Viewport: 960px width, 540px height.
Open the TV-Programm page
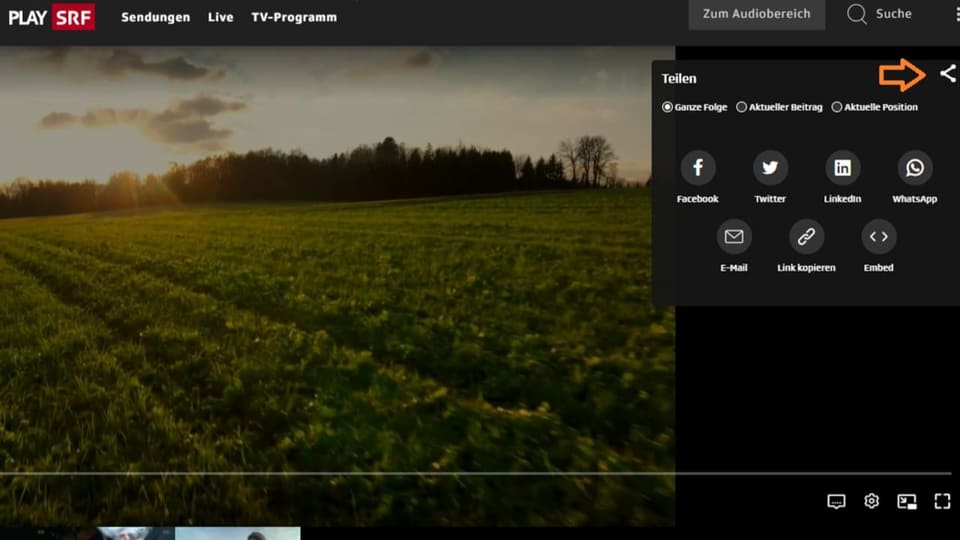(294, 17)
